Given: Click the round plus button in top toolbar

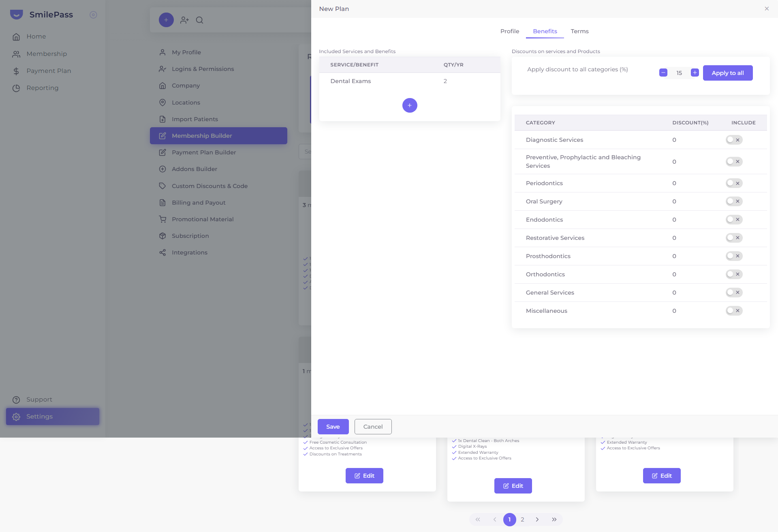Looking at the screenshot, I should pyautogui.click(x=166, y=20).
